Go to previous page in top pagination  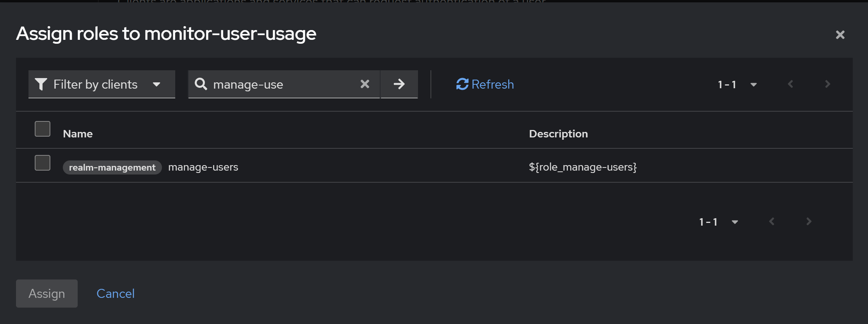tap(791, 84)
